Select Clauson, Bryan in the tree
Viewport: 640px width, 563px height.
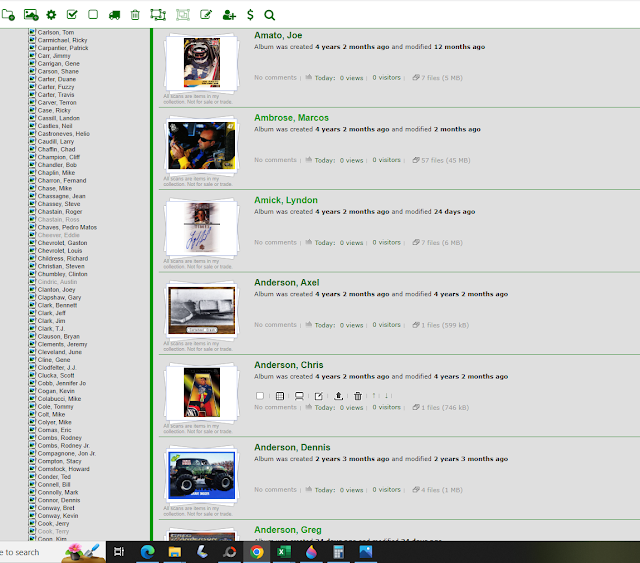pos(59,336)
